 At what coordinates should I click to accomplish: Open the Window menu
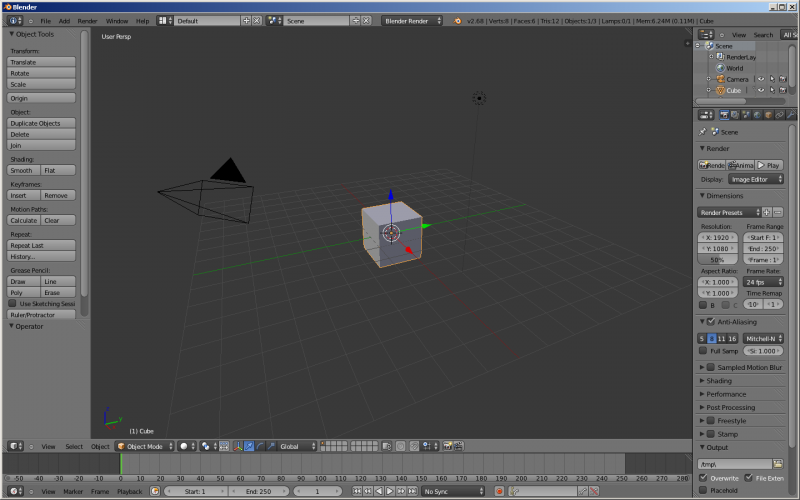116,20
